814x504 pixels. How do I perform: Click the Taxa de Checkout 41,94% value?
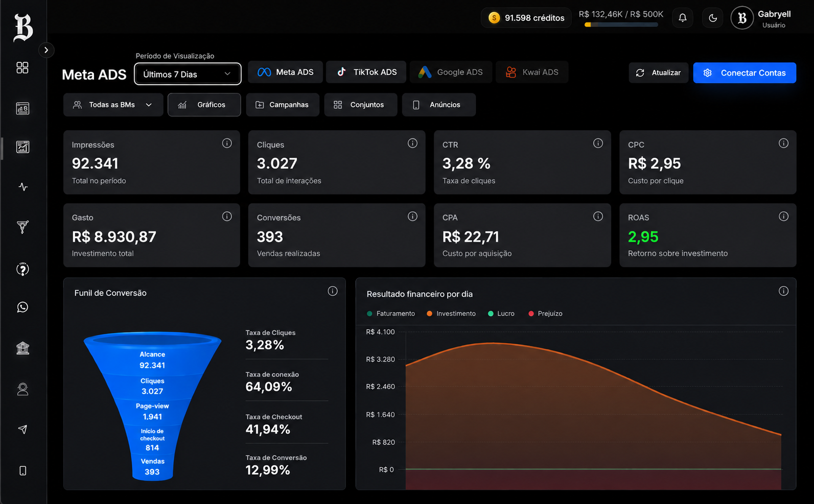pos(268,429)
